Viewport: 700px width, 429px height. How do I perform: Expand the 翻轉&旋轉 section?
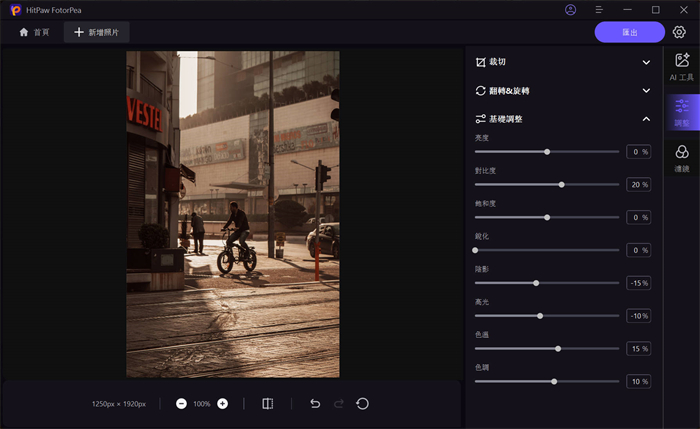(x=646, y=91)
